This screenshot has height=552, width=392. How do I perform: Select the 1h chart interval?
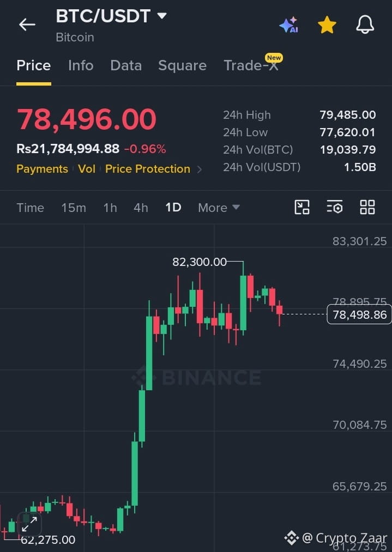tap(110, 208)
